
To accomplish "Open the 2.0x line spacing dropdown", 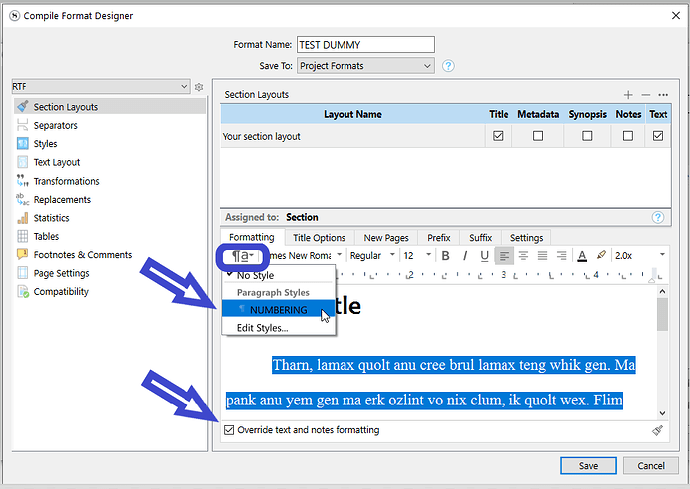I will pos(640,256).
